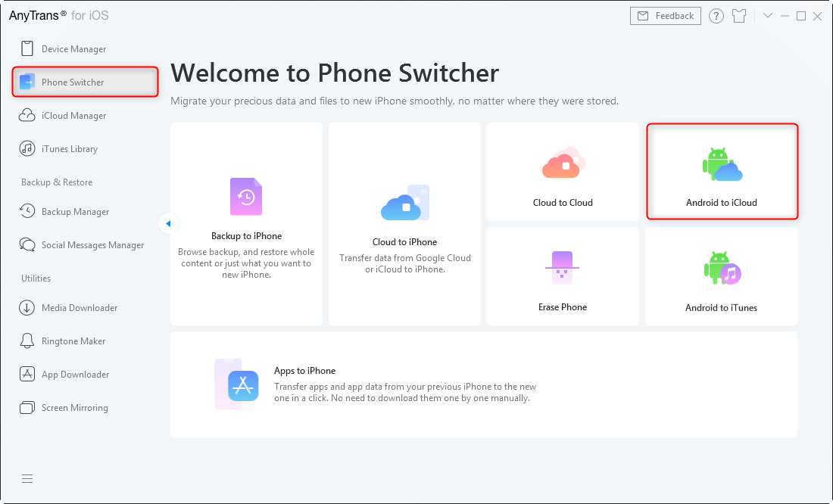Launch App Downloader label
Image resolution: width=833 pixels, height=504 pixels.
pos(76,375)
